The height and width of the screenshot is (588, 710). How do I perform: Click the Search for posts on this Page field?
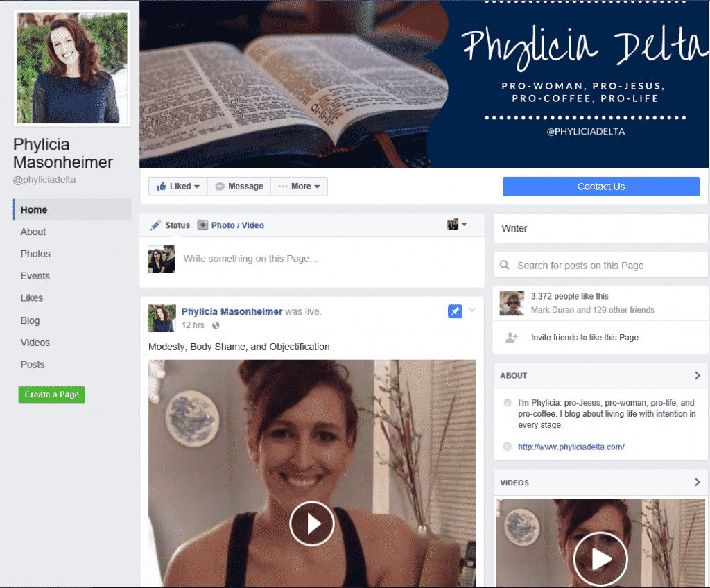coord(600,265)
